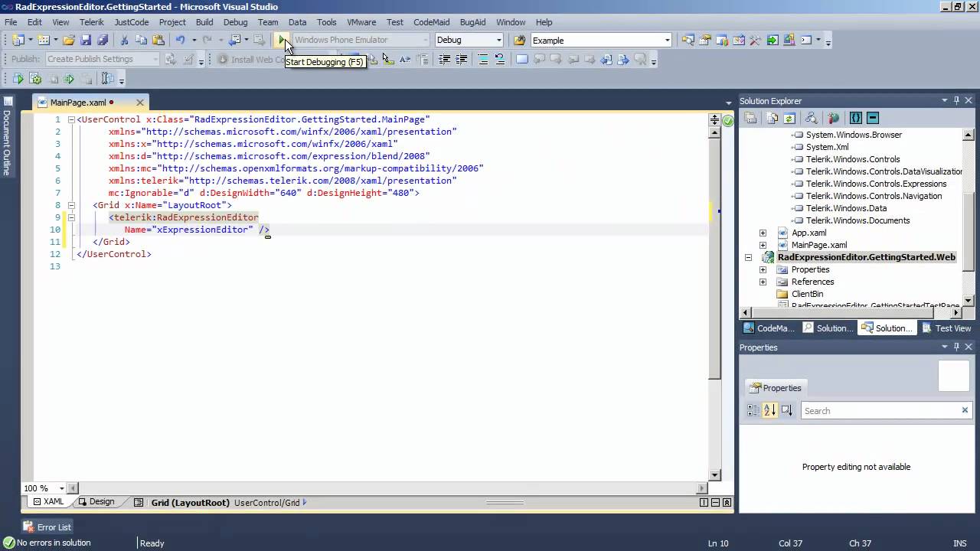The width and height of the screenshot is (980, 551).
Task: Expand the MainPage.xaml node in Solution Explorer
Action: [x=763, y=245]
